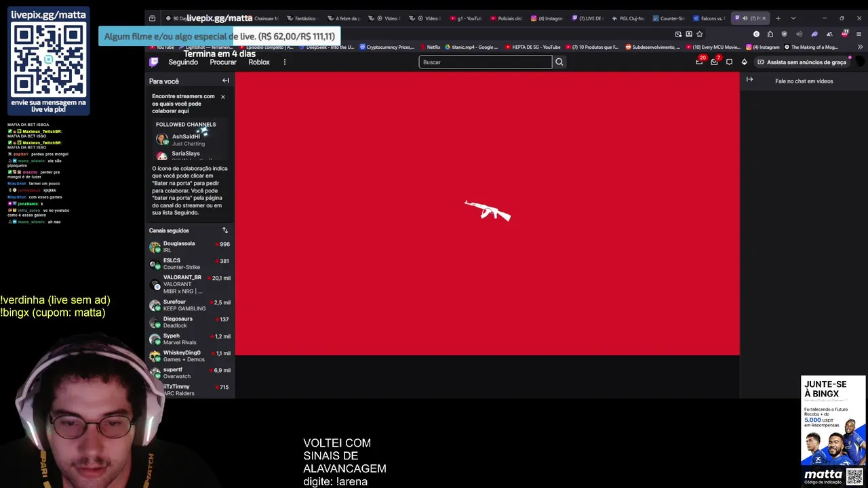Switch to the Counter-Str browser tab

(669, 18)
